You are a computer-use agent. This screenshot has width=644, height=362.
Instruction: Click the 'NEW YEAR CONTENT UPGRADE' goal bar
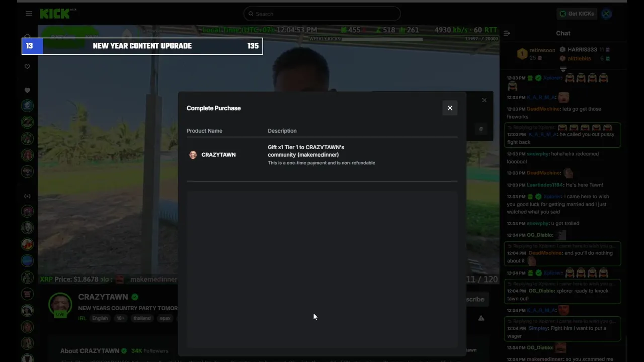point(142,46)
